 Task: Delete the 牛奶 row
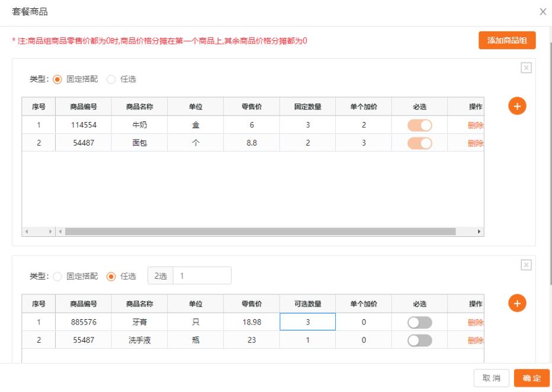click(475, 126)
